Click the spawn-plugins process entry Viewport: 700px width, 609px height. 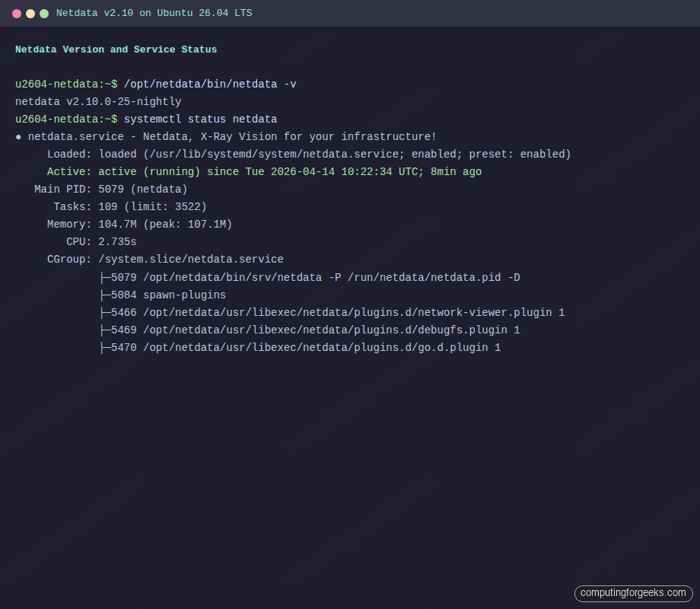click(164, 295)
